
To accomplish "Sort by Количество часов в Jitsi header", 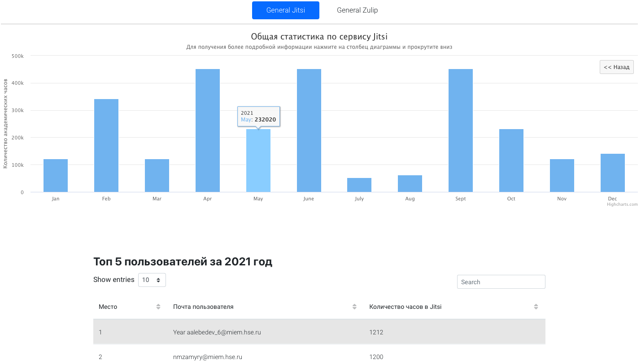I will tap(454, 307).
